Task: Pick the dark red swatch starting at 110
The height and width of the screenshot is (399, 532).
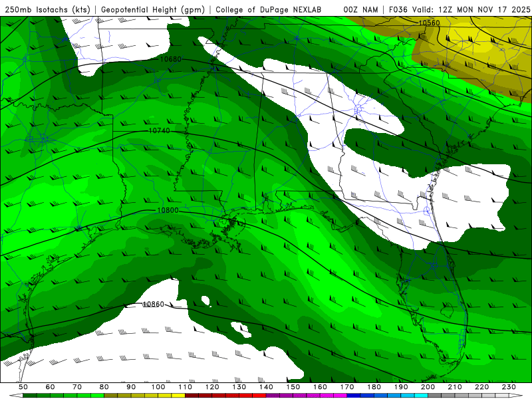Action: [x=192, y=396]
